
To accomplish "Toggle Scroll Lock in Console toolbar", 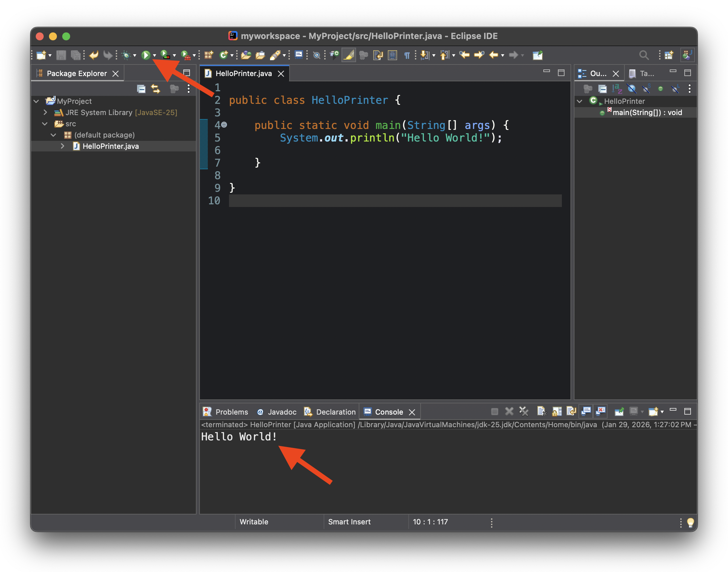I will coord(556,411).
